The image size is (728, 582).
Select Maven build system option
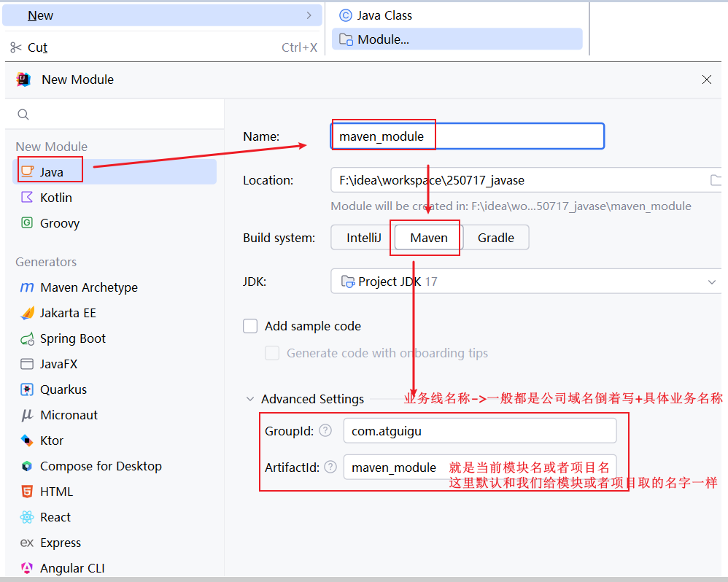[x=428, y=238]
